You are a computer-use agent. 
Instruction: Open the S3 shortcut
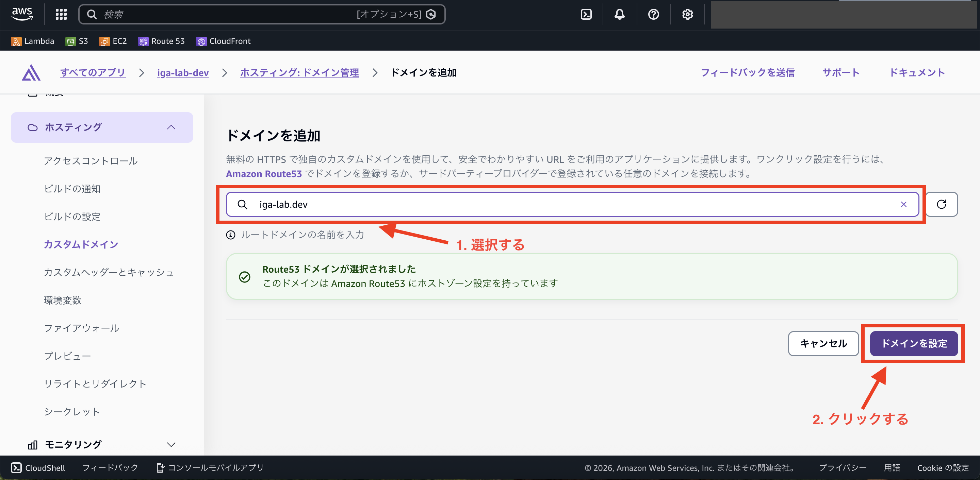(77, 41)
